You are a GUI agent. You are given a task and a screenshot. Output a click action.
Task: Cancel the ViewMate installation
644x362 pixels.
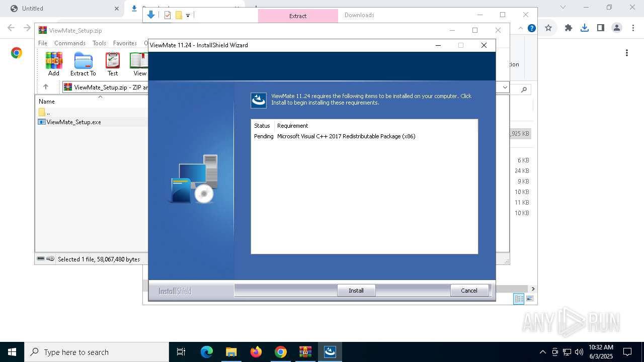click(469, 291)
